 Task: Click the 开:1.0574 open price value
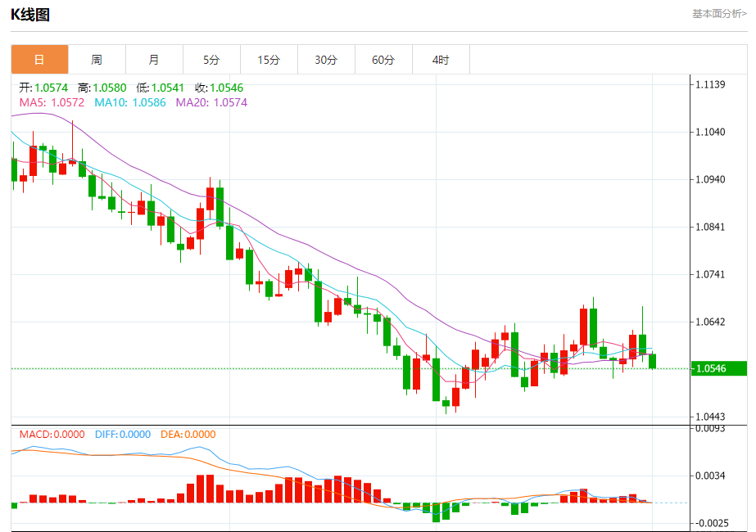click(x=43, y=88)
